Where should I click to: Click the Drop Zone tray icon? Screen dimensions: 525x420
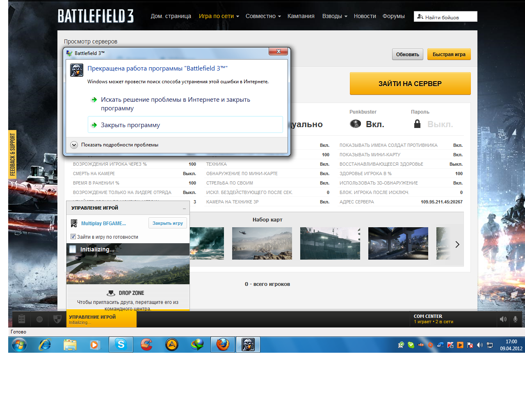(x=111, y=293)
